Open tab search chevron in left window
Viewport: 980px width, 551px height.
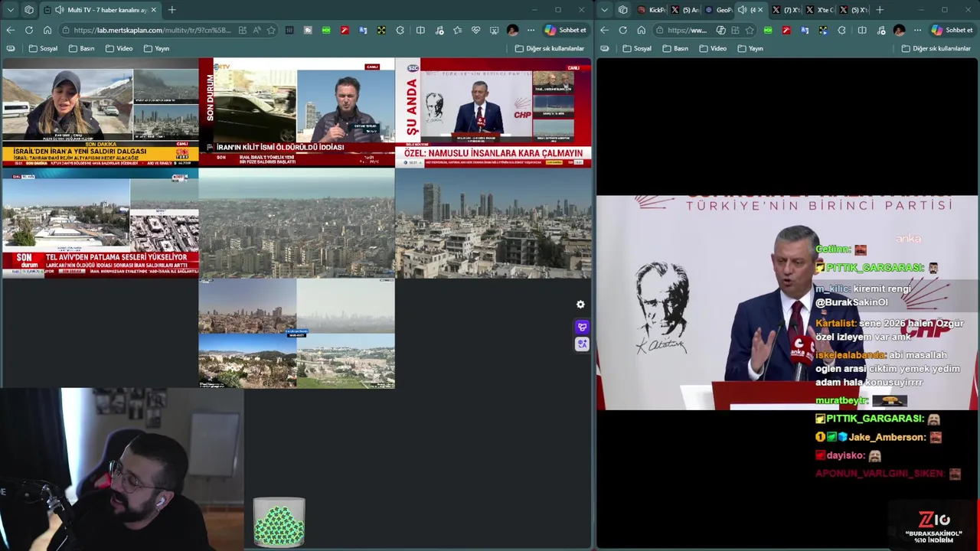11,10
